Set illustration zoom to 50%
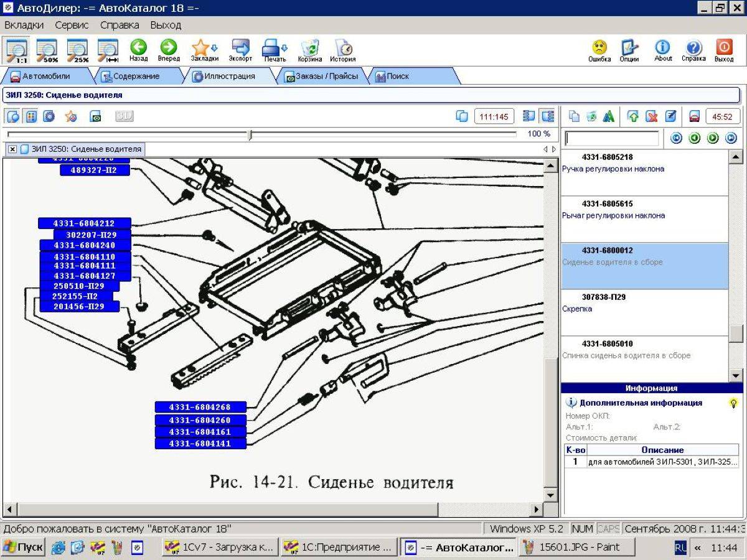747x560 pixels. point(47,50)
